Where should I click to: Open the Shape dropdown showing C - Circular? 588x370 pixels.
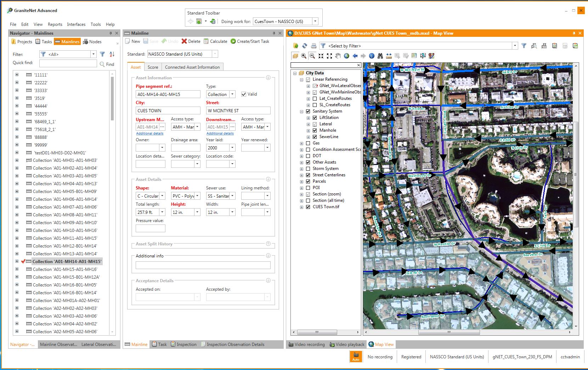point(162,195)
